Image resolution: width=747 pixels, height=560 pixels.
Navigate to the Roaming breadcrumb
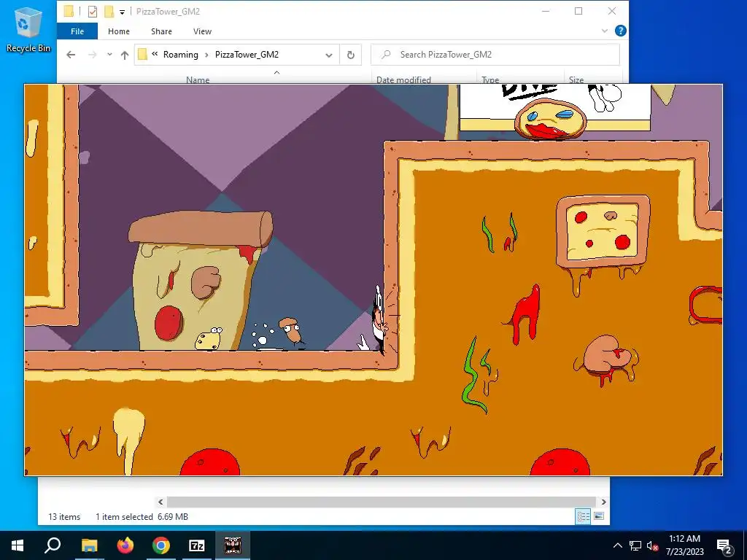[x=181, y=54]
